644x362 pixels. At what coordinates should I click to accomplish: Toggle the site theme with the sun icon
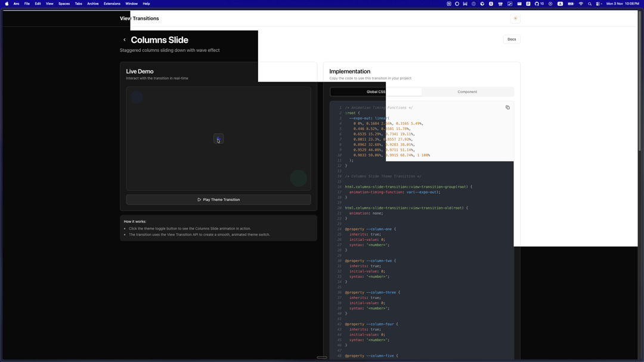(515, 18)
